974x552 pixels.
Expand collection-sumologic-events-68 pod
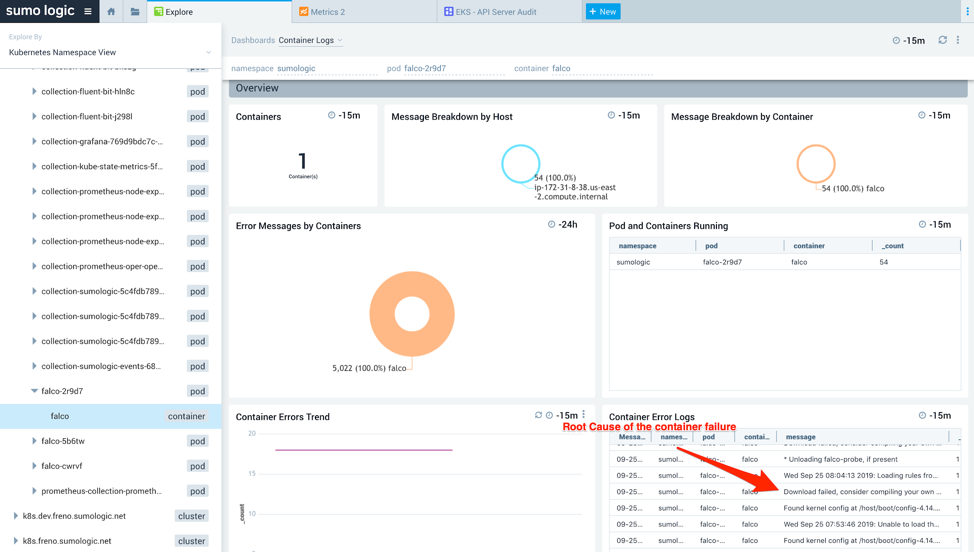tap(34, 366)
